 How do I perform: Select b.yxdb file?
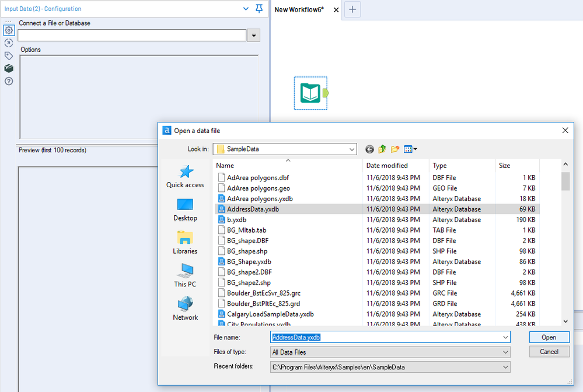click(x=236, y=219)
